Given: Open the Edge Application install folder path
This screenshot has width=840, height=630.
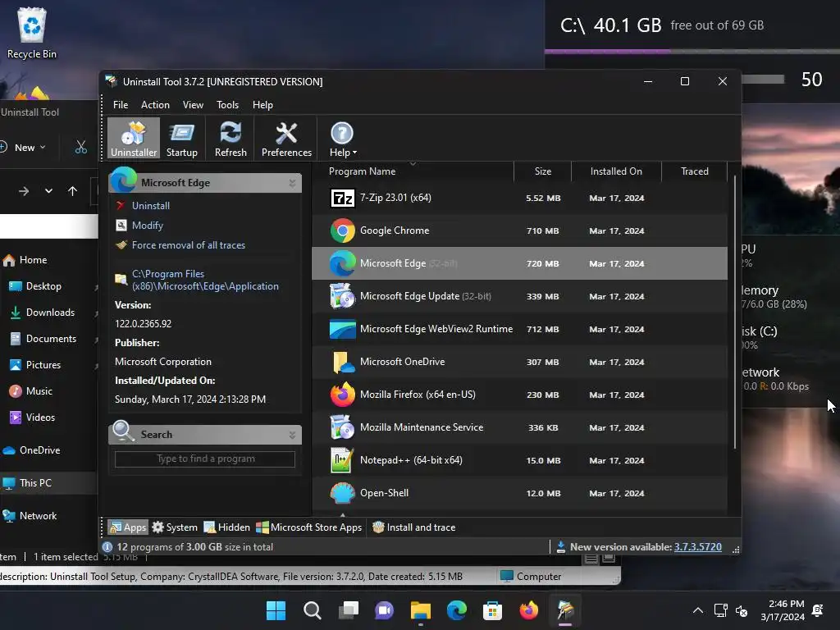Looking at the screenshot, I should [205, 280].
